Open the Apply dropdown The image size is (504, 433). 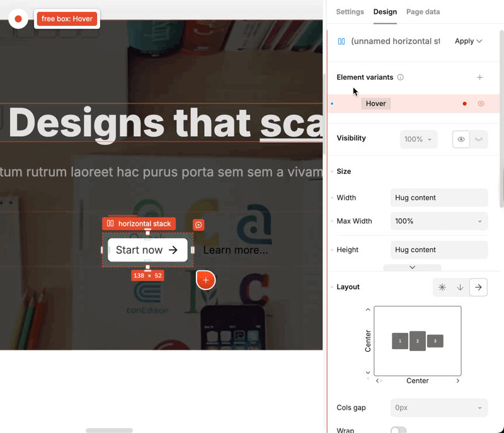[468, 41]
